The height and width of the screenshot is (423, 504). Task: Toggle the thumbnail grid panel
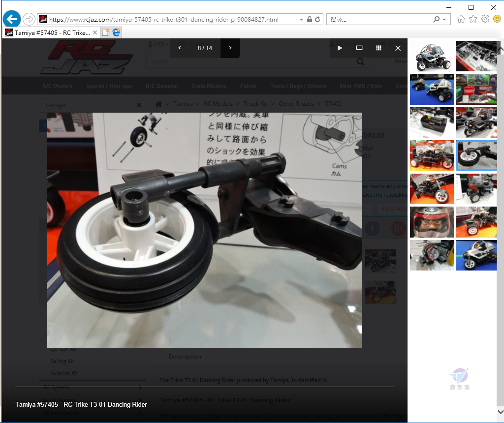[x=378, y=48]
